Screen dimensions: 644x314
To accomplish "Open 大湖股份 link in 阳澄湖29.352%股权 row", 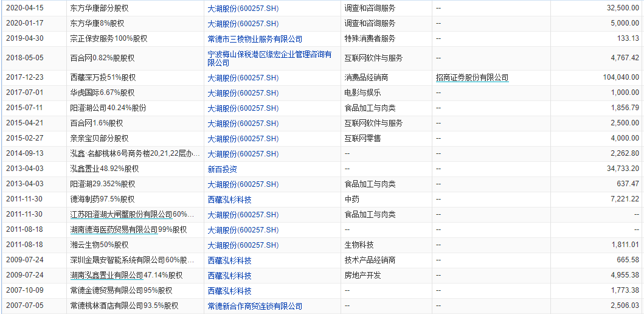I will [x=243, y=184].
